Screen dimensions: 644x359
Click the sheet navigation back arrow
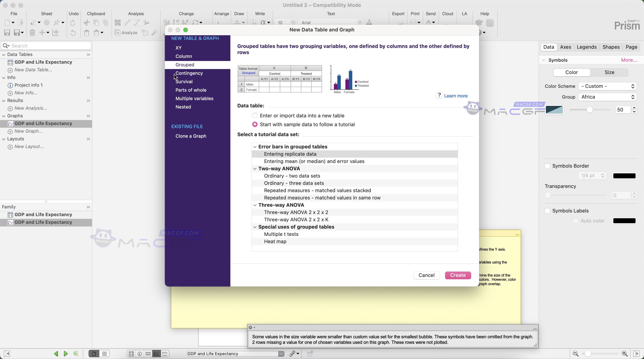pos(56,353)
